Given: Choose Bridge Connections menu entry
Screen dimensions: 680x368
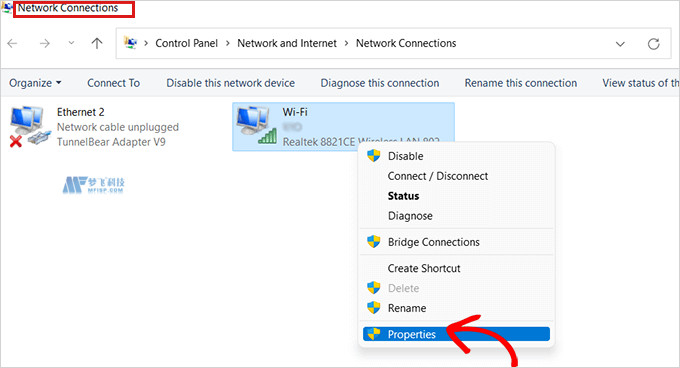Looking at the screenshot, I should pyautogui.click(x=434, y=242).
